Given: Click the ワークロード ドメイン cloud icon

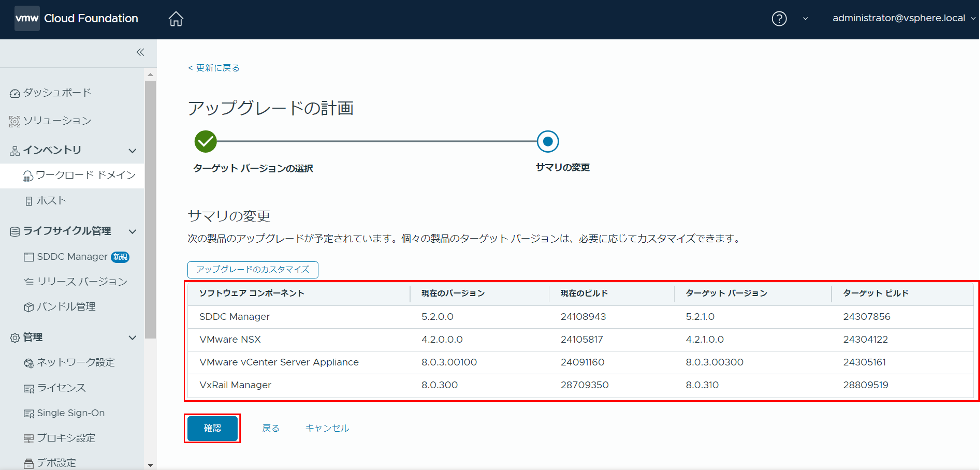Looking at the screenshot, I should (x=28, y=176).
